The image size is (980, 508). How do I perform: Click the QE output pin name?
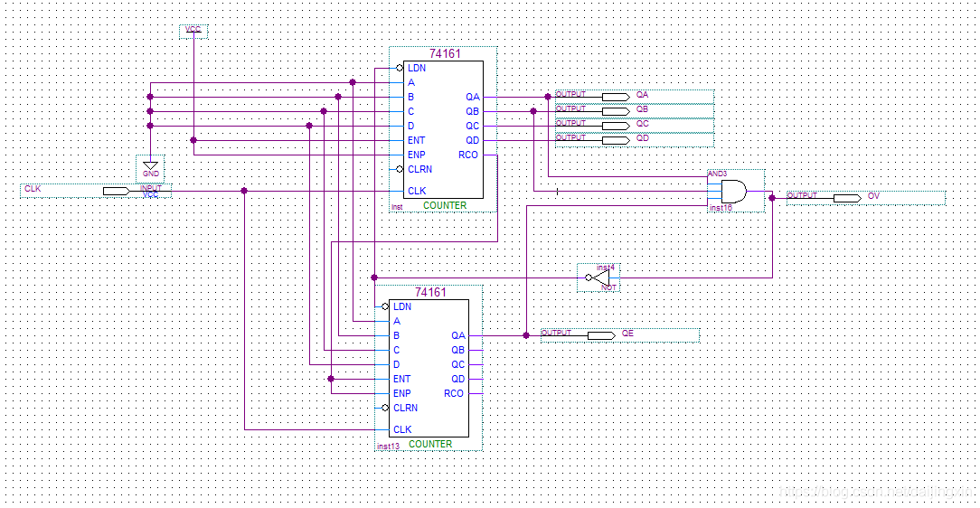click(x=627, y=334)
